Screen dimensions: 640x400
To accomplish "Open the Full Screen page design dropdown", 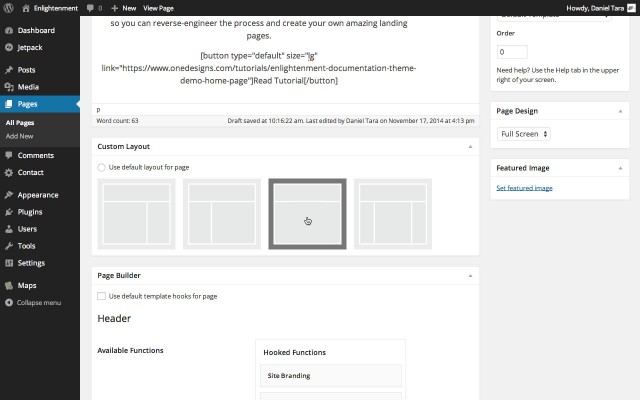I will click(524, 134).
